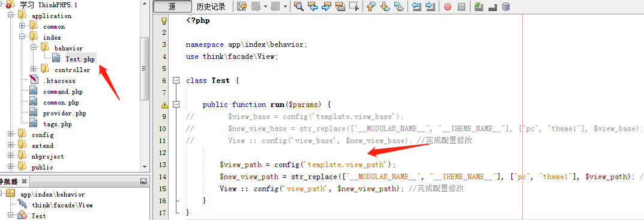Click red Start Macro Recording button
The height and width of the screenshot is (220, 644).
tap(448, 7)
